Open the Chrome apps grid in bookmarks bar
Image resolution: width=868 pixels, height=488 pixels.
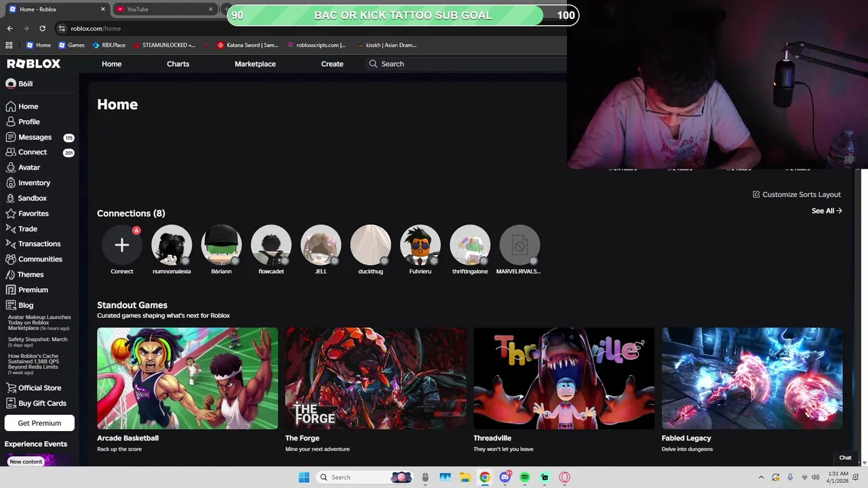9,45
